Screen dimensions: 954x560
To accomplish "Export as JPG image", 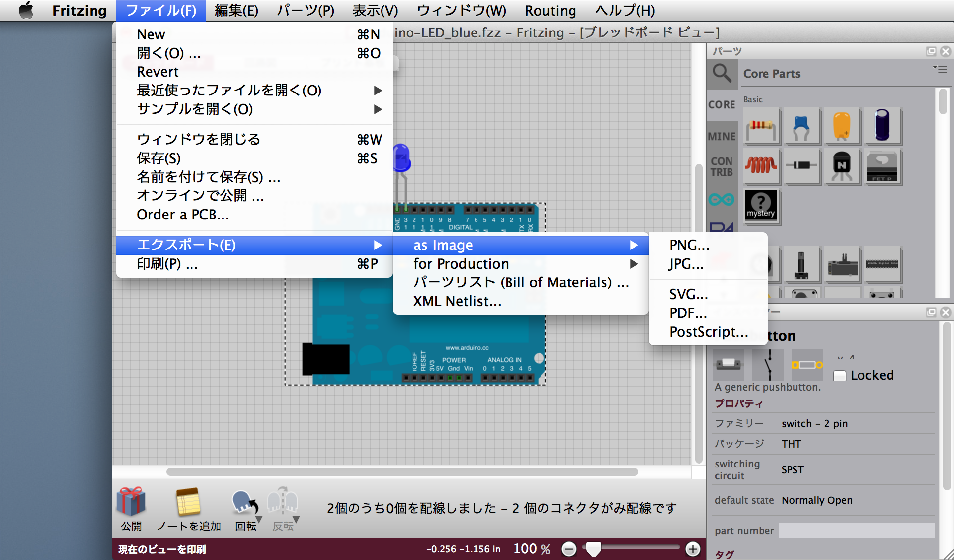I will click(708, 264).
